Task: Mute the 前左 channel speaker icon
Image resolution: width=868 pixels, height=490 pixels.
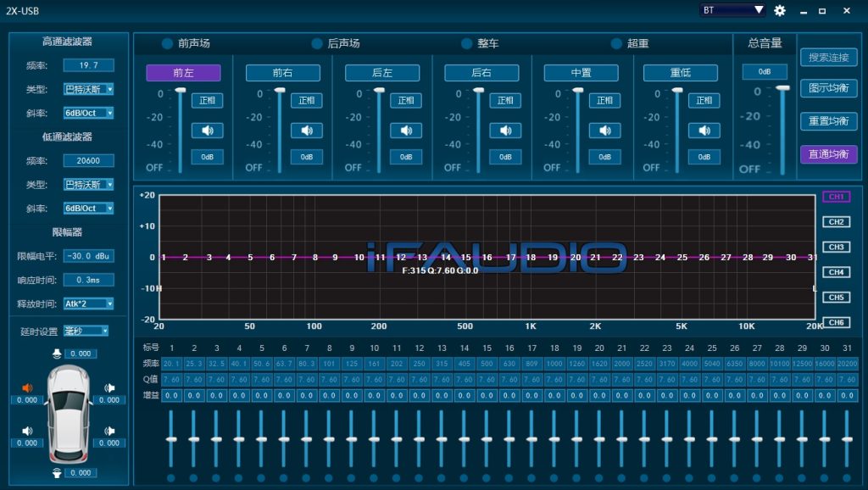Action: [x=207, y=131]
